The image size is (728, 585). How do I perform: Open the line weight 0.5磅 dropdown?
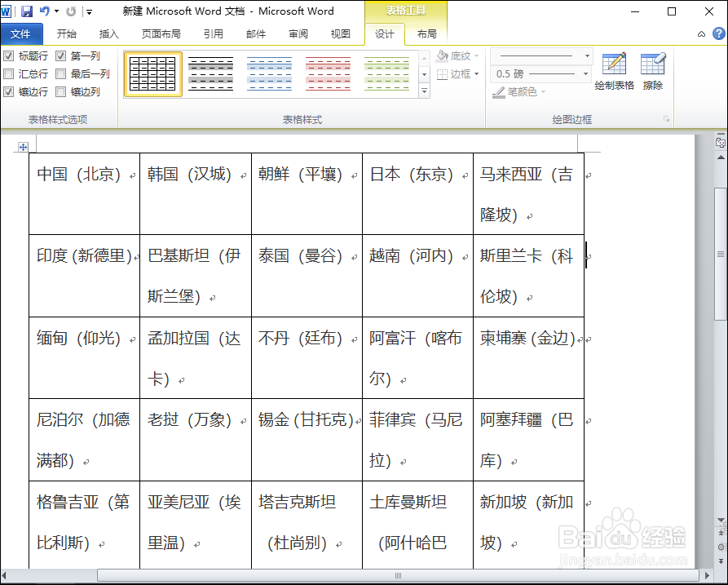[x=585, y=73]
